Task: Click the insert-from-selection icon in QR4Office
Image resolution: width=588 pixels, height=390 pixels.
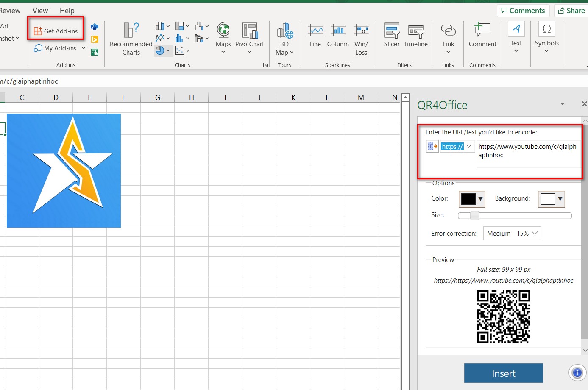Action: tap(432, 147)
